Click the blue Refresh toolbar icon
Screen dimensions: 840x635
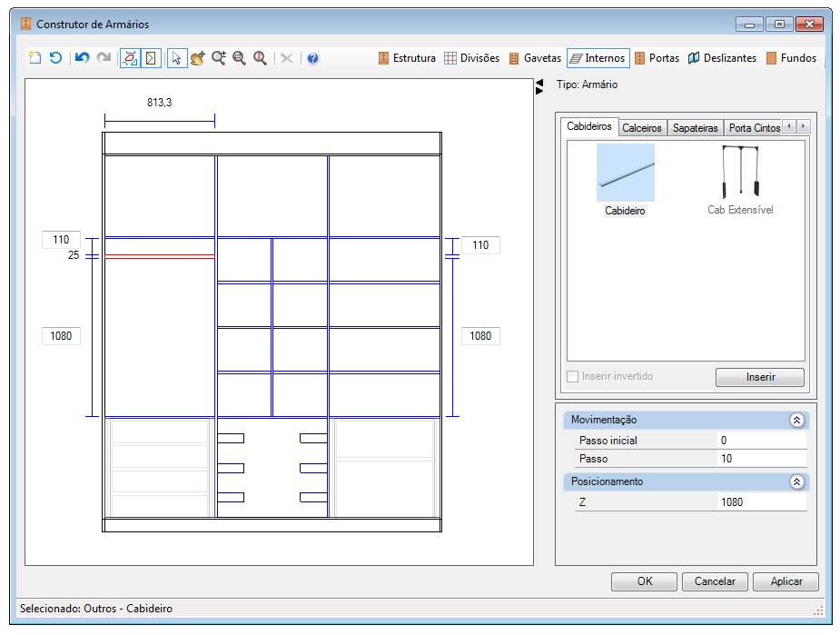(55, 58)
